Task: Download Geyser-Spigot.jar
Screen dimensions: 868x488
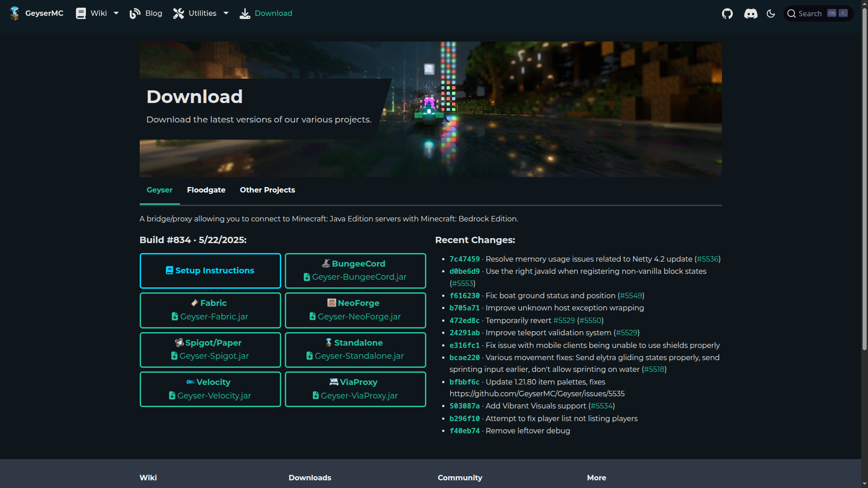Action: coord(210,350)
